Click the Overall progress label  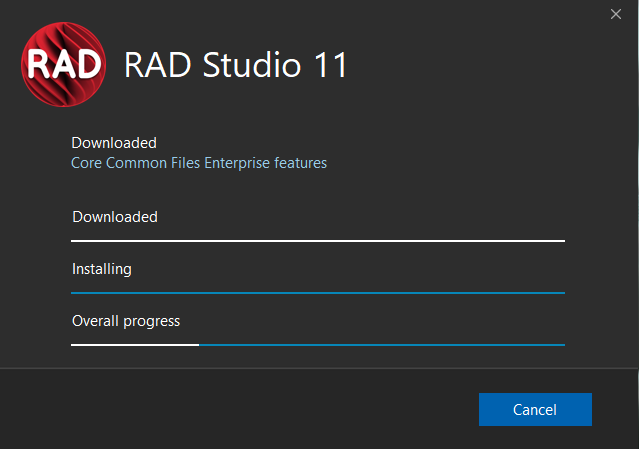[x=126, y=321]
